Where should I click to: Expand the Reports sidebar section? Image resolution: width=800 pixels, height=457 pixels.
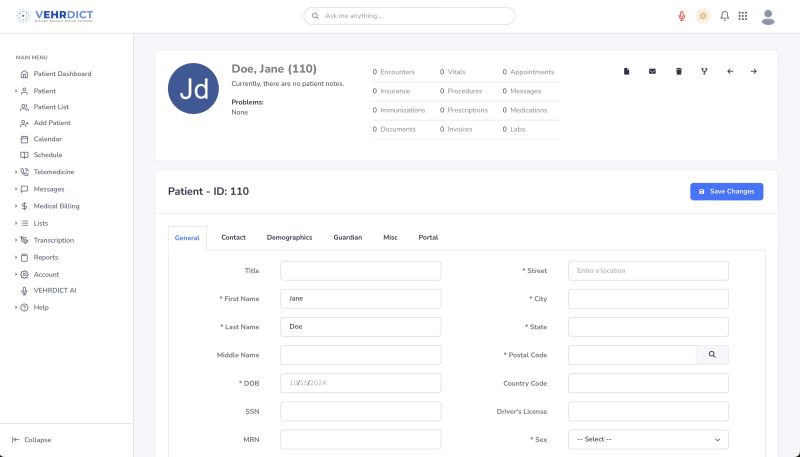(x=46, y=257)
